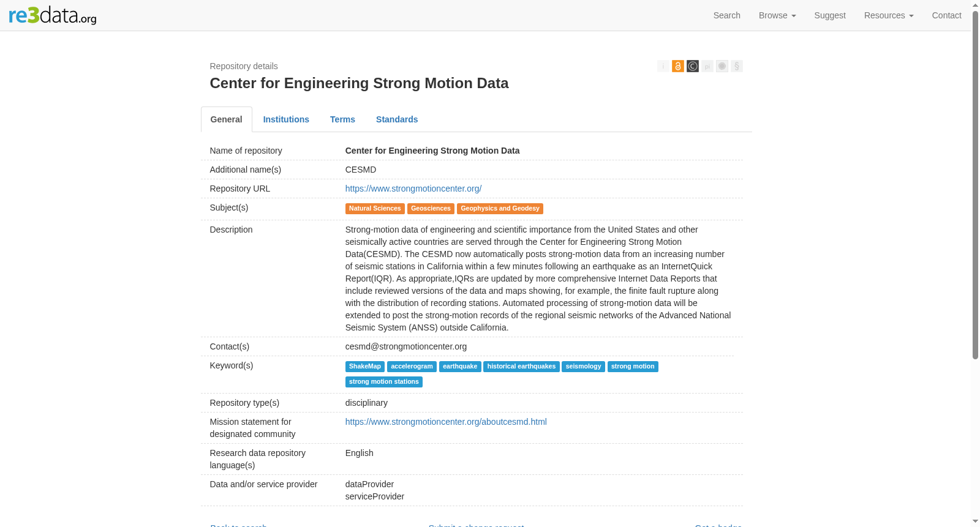Click the additional name value CESMD
This screenshot has height=527, width=980.
pyautogui.click(x=361, y=170)
